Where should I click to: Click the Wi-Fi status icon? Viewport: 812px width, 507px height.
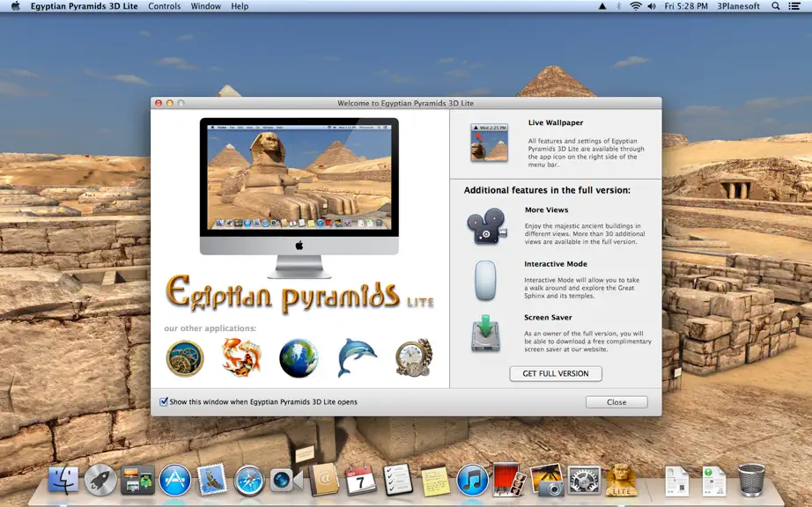coord(636,6)
